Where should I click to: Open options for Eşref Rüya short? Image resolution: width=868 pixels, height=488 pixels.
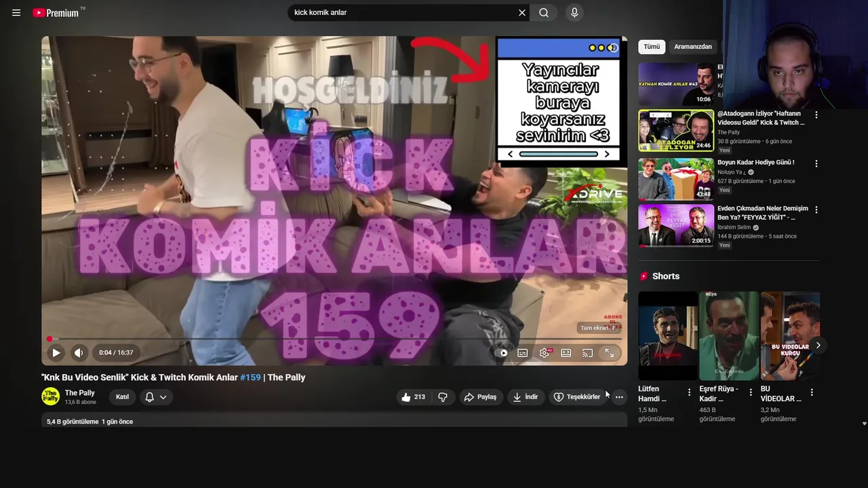coord(750,392)
